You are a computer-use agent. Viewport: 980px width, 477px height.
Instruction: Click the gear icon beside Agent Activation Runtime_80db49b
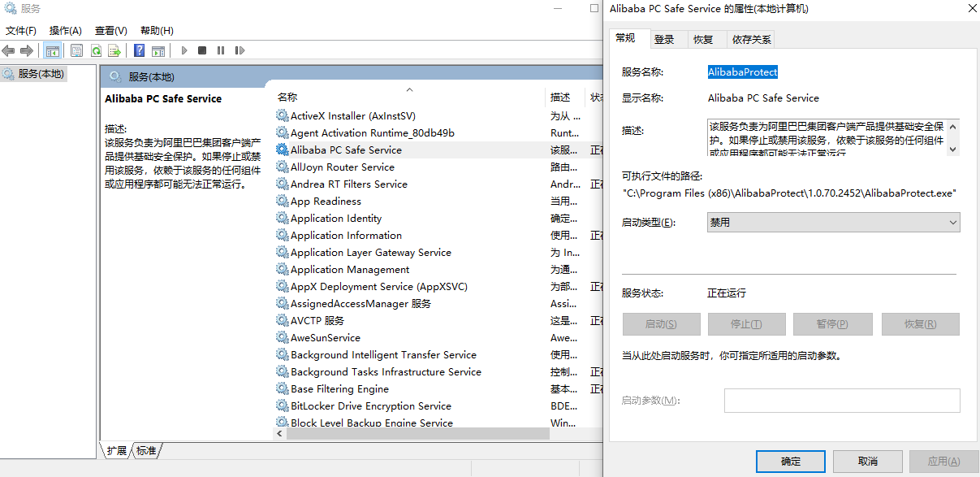283,133
